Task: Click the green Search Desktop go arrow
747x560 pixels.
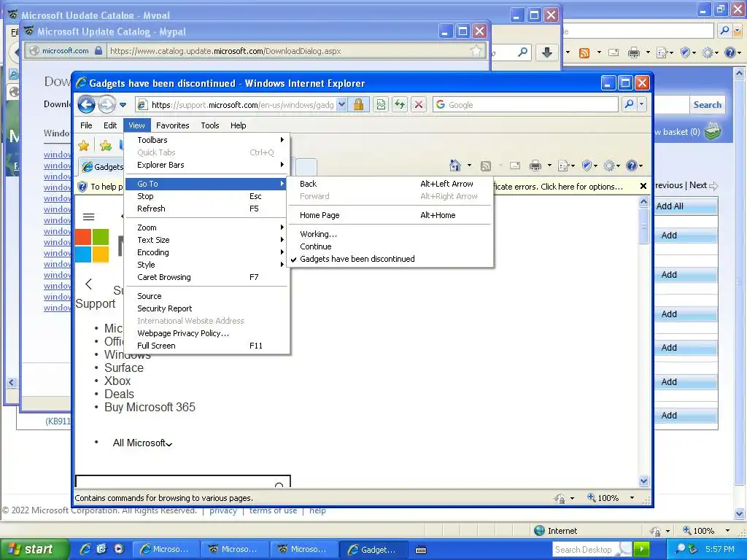Action: [x=641, y=549]
